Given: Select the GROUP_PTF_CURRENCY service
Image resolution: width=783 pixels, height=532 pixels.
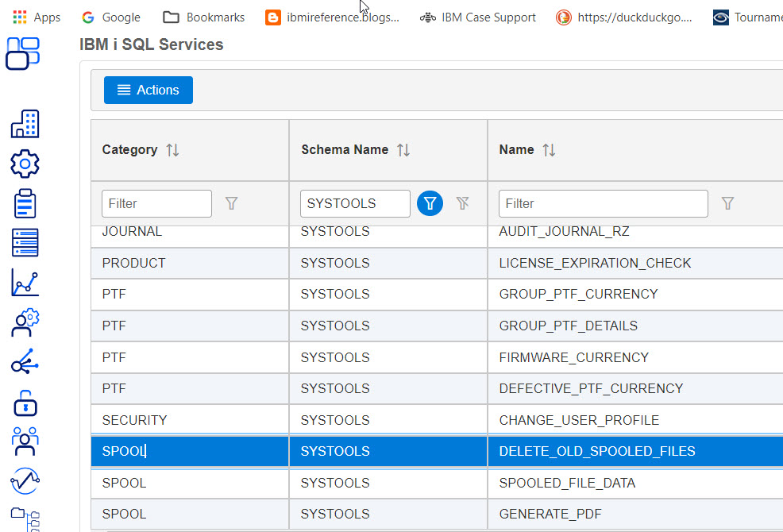Looking at the screenshot, I should tap(578, 295).
